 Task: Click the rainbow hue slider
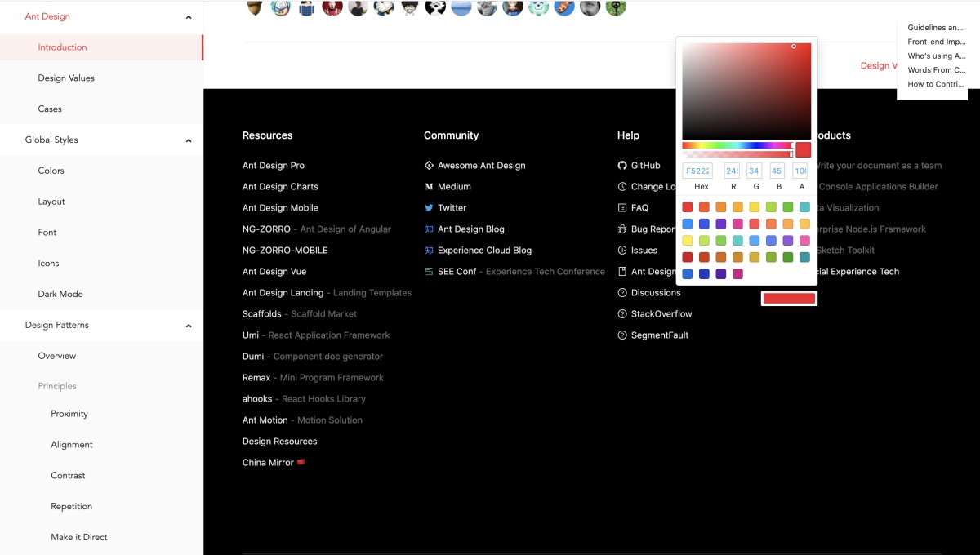pos(737,145)
